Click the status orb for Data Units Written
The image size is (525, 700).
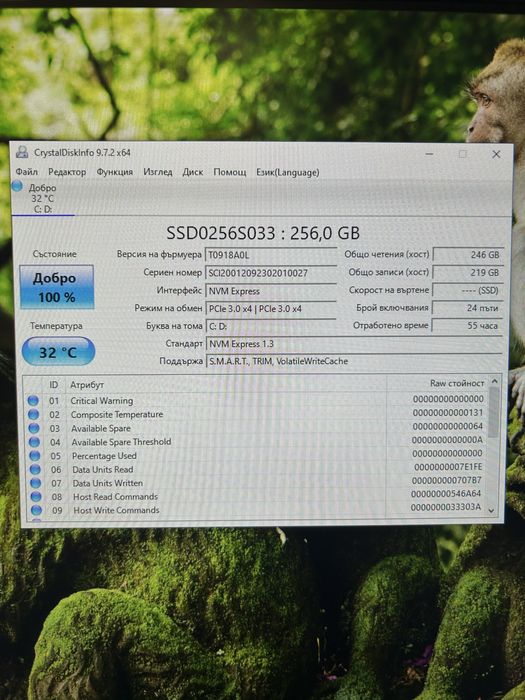point(35,483)
